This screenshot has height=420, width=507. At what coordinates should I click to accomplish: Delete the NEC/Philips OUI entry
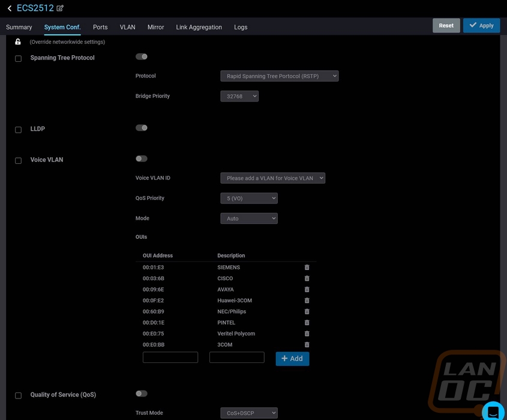point(307,311)
